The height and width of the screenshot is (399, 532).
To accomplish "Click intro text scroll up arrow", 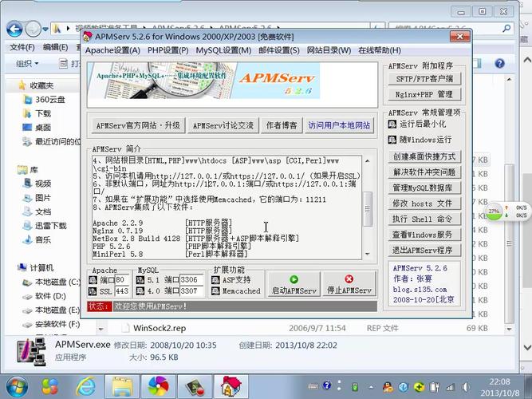I will pyautogui.click(x=368, y=161).
